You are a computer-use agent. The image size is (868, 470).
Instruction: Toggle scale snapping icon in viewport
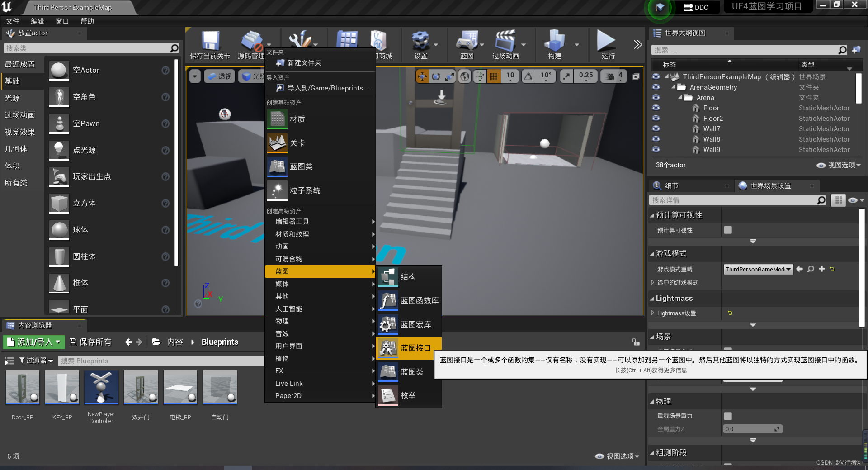coord(566,76)
